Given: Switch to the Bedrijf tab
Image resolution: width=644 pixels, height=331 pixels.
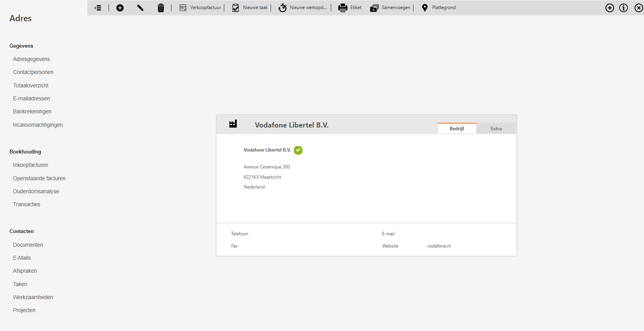Looking at the screenshot, I should pyautogui.click(x=457, y=129).
